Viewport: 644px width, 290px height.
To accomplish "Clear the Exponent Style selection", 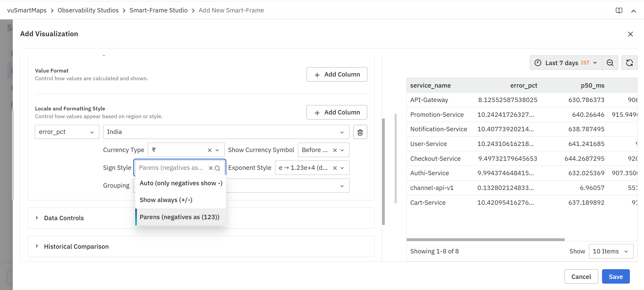I will (x=335, y=168).
